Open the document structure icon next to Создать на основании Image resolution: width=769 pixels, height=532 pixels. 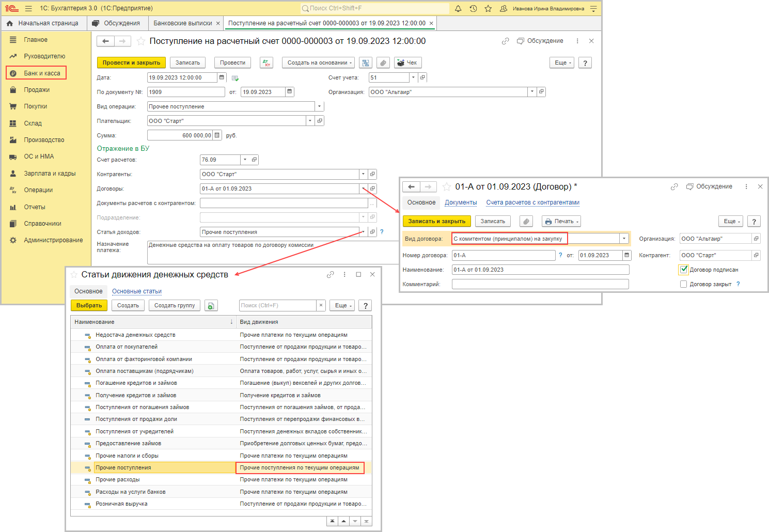pyautogui.click(x=366, y=62)
